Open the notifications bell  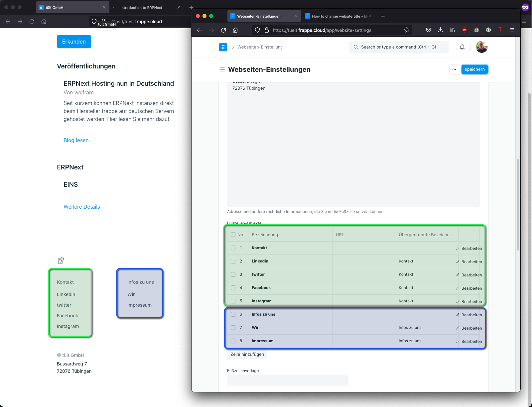click(462, 47)
